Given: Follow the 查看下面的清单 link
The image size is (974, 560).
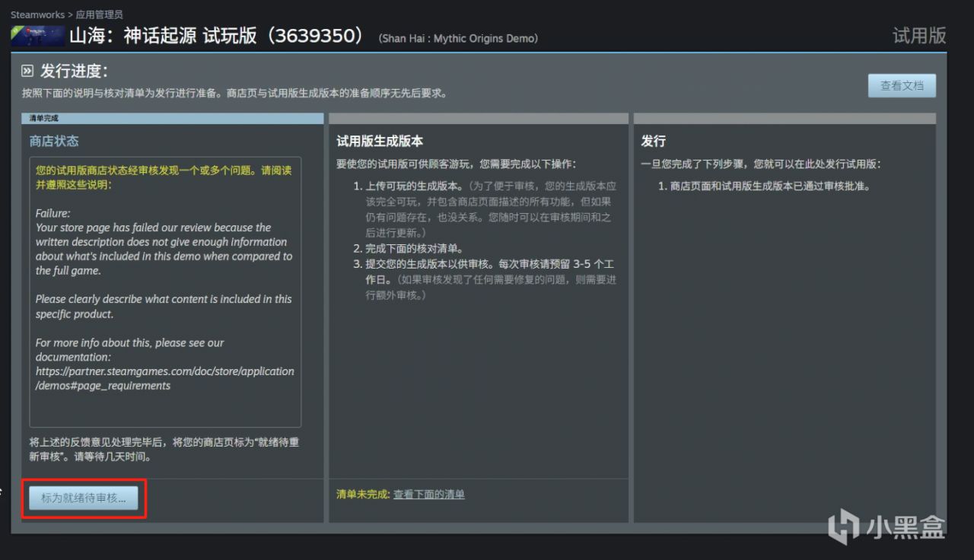Looking at the screenshot, I should [x=428, y=495].
